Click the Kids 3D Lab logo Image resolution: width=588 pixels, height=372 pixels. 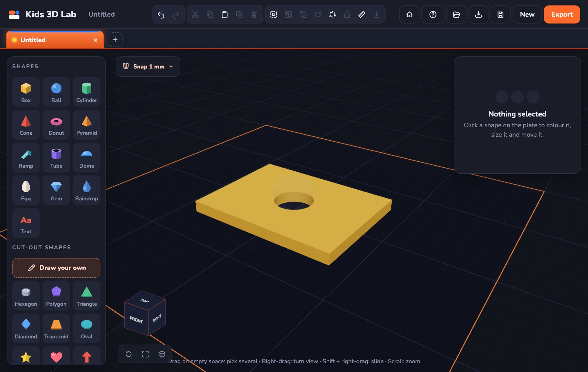coord(42,14)
